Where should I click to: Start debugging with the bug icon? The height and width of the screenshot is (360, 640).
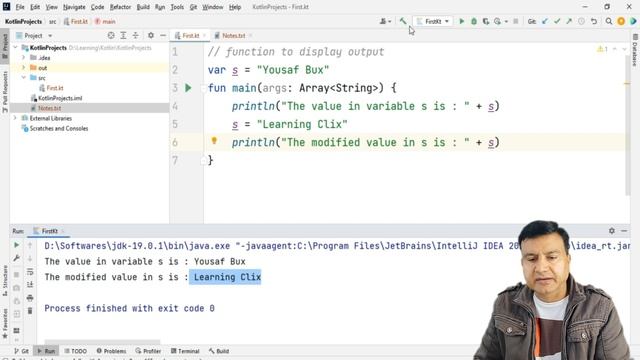[474, 21]
